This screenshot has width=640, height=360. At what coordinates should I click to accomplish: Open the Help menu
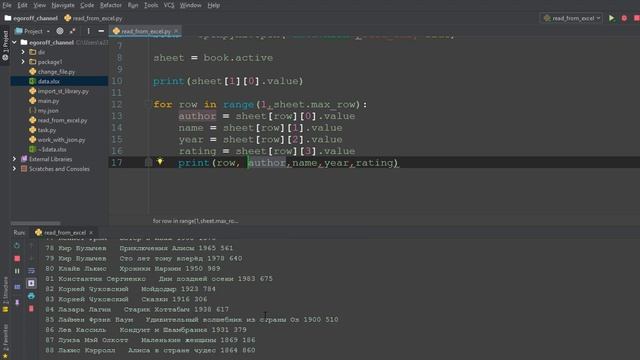(213, 5)
